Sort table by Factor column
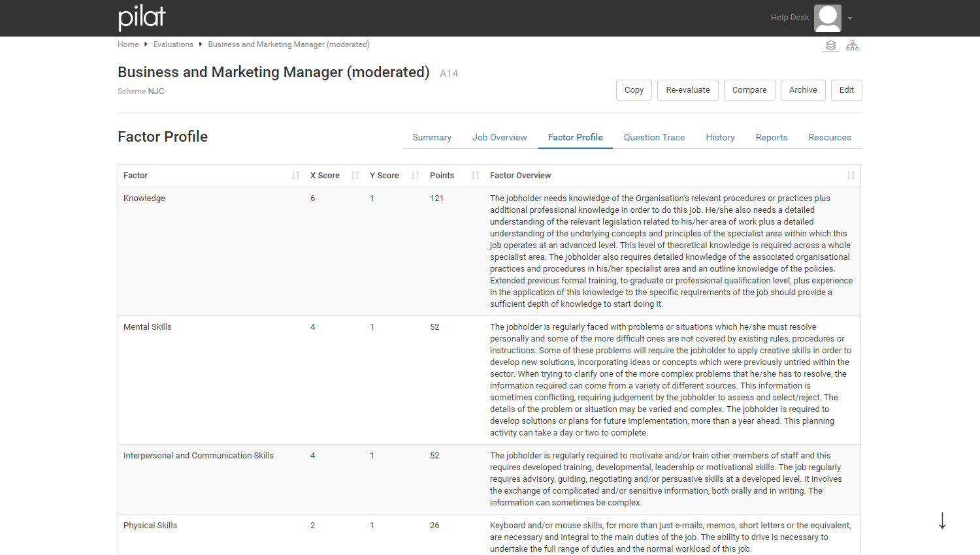This screenshot has height=555, width=980. click(x=296, y=176)
